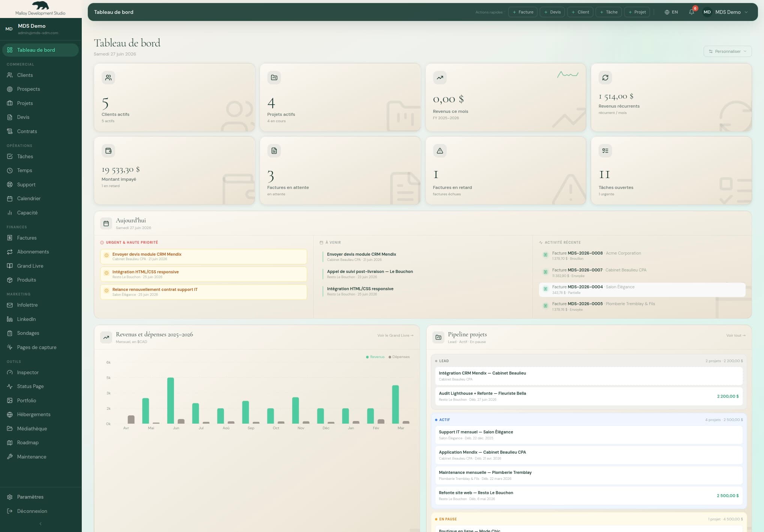Viewport: 764px width, 532px height.
Task: Click the + Tâche quick action
Action: (609, 12)
